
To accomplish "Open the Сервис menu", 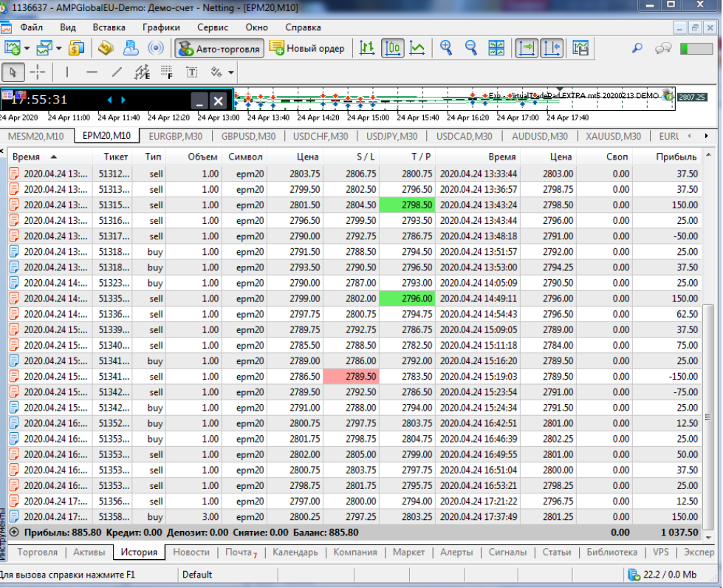I will (213, 27).
